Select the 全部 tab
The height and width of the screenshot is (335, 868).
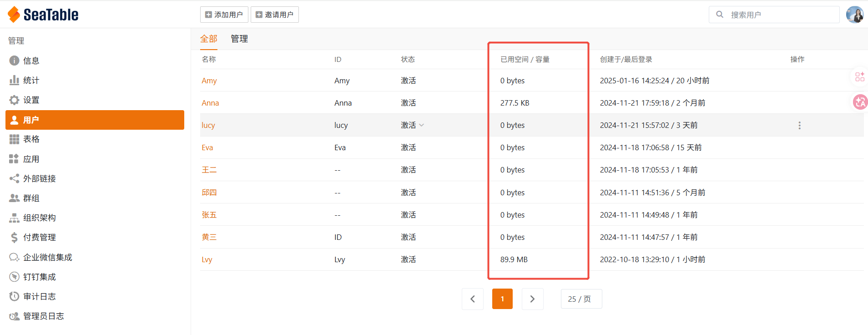pyautogui.click(x=209, y=39)
